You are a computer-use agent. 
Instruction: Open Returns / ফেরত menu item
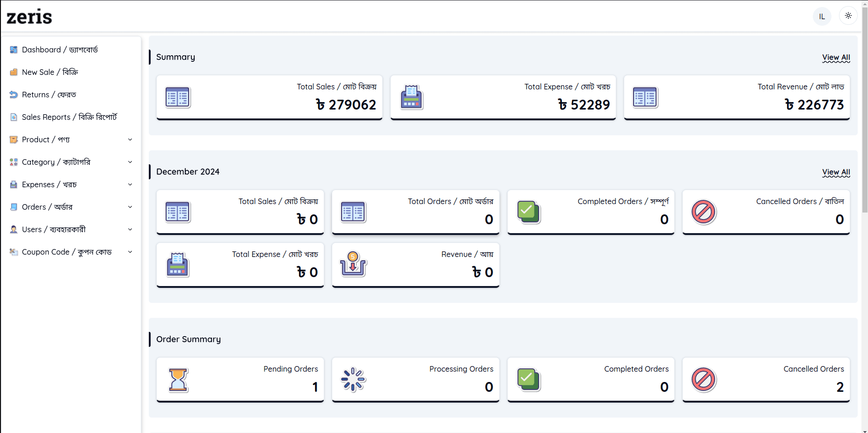pos(71,95)
